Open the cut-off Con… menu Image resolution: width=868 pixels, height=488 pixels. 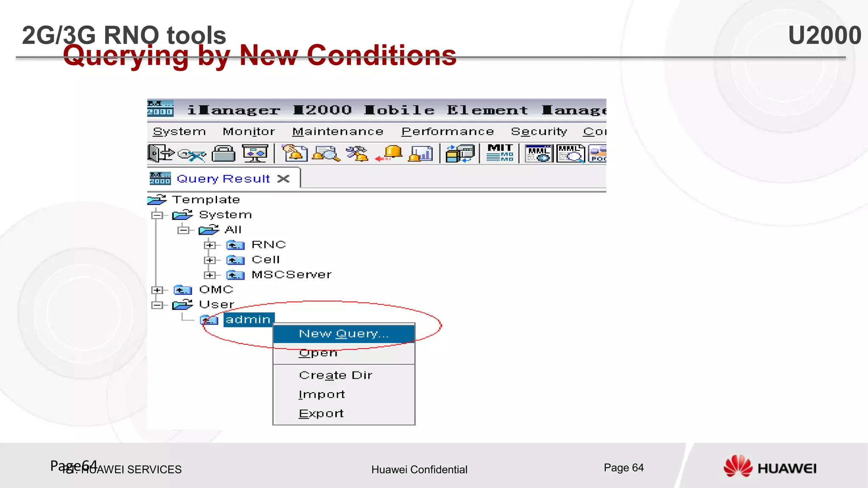pos(595,132)
